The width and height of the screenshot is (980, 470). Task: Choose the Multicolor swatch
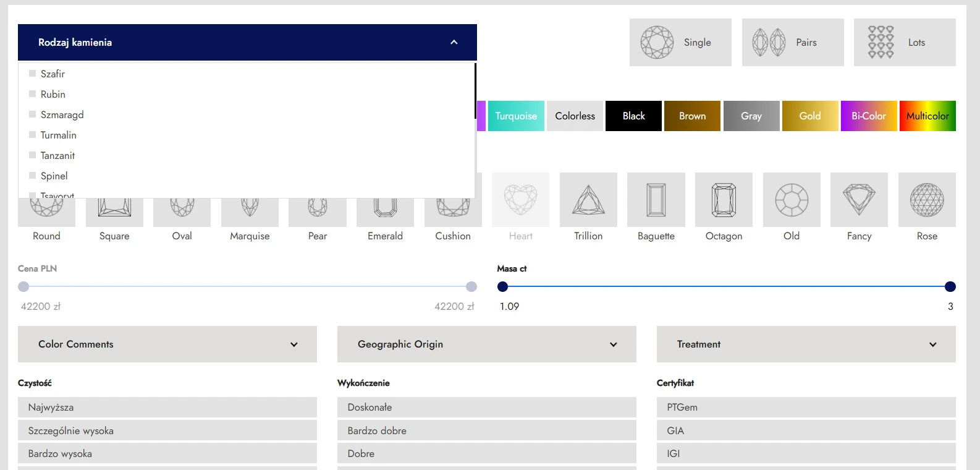[x=927, y=116]
